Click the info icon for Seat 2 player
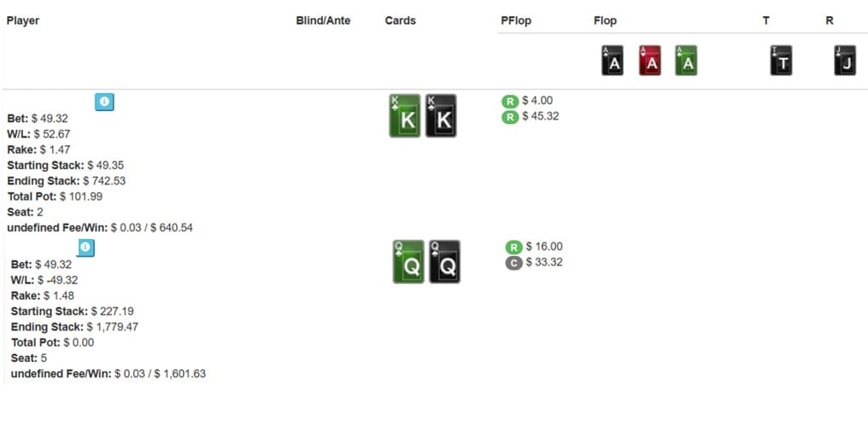This screenshot has width=868, height=426. coord(104,102)
